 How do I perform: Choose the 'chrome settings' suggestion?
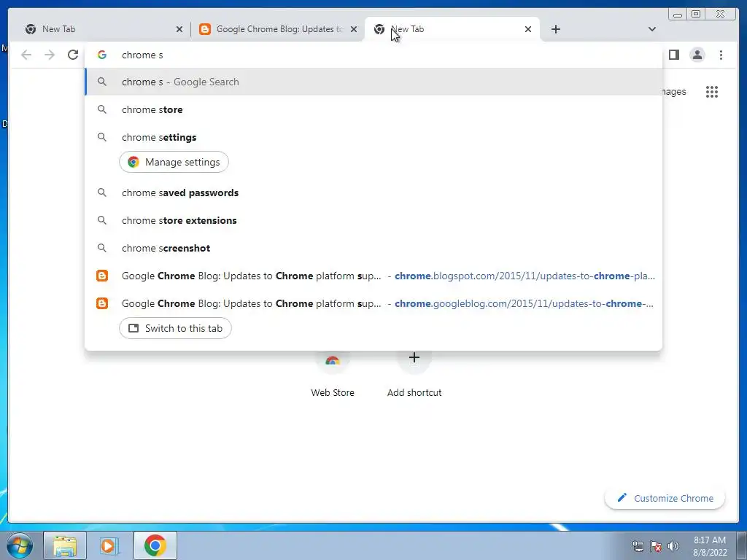point(373,137)
